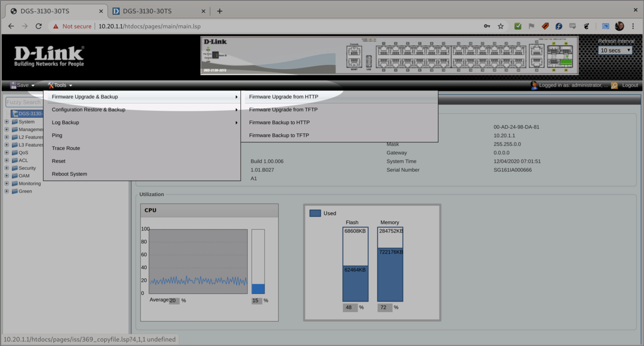This screenshot has width=644, height=346.
Task: Click the browser reload icon
Action: (39, 26)
